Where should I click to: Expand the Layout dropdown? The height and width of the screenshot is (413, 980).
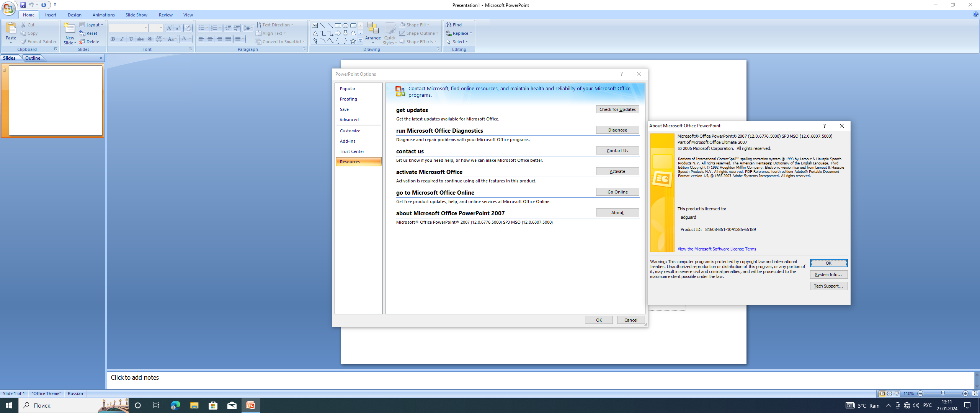point(92,25)
